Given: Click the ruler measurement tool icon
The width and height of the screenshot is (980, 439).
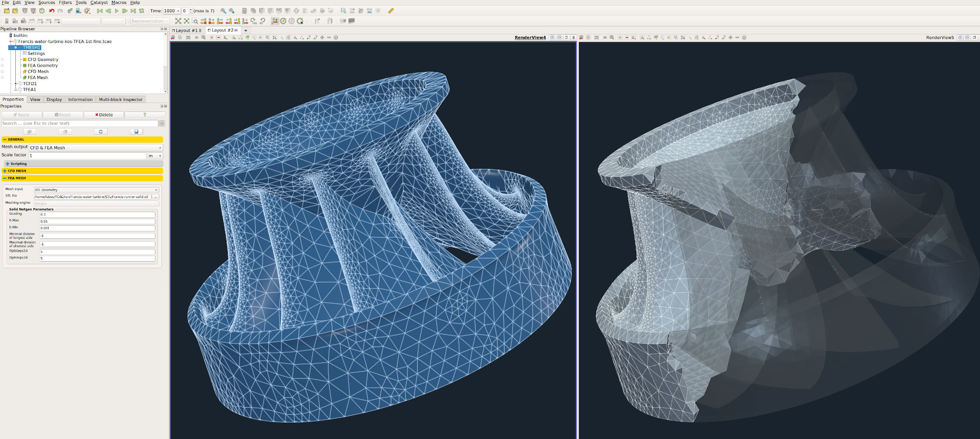Looking at the screenshot, I should coord(391,11).
